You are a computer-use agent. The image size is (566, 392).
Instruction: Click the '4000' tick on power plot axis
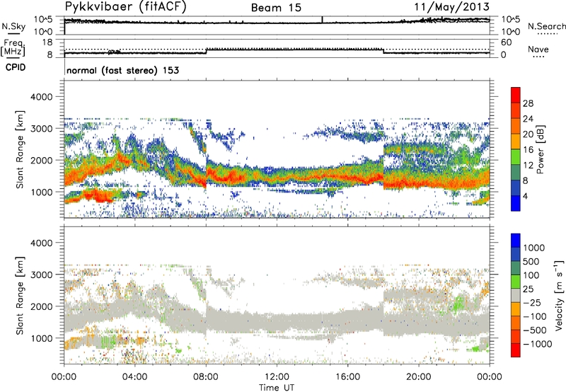tap(41, 97)
